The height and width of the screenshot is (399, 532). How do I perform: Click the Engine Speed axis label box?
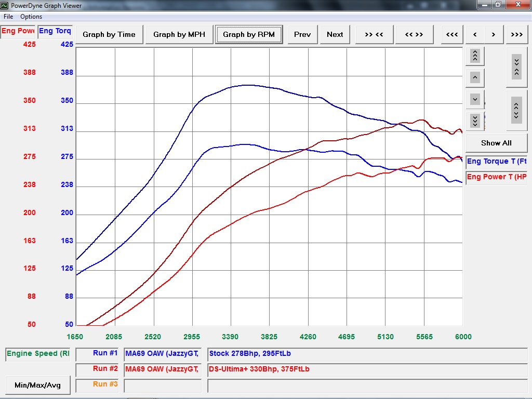tap(37, 354)
